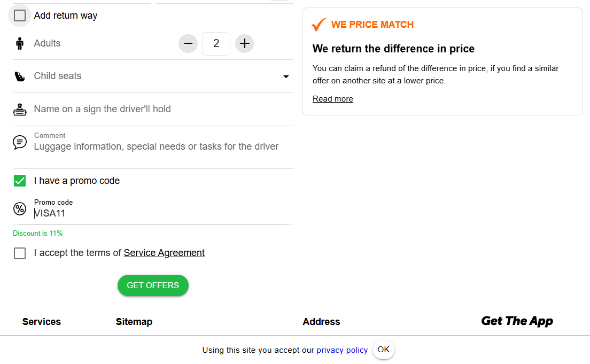Increase adults count with plus button
This screenshot has height=364, width=590.
click(244, 43)
